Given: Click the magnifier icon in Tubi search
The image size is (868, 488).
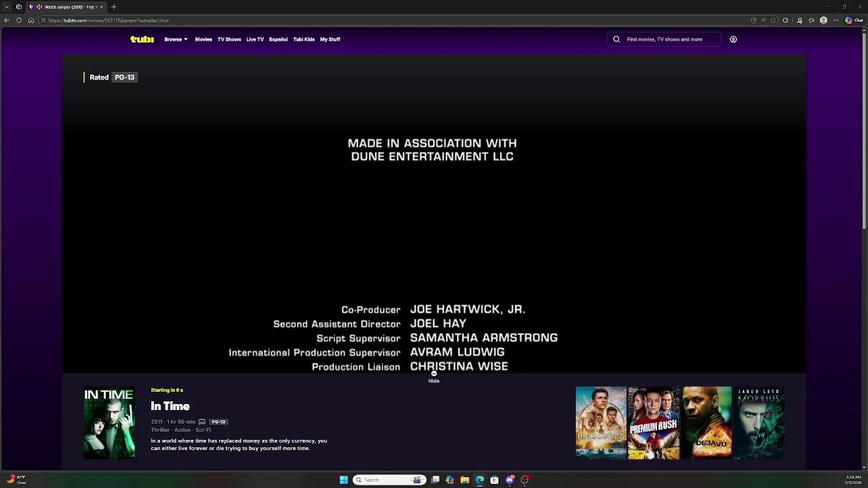Looking at the screenshot, I should coord(616,39).
